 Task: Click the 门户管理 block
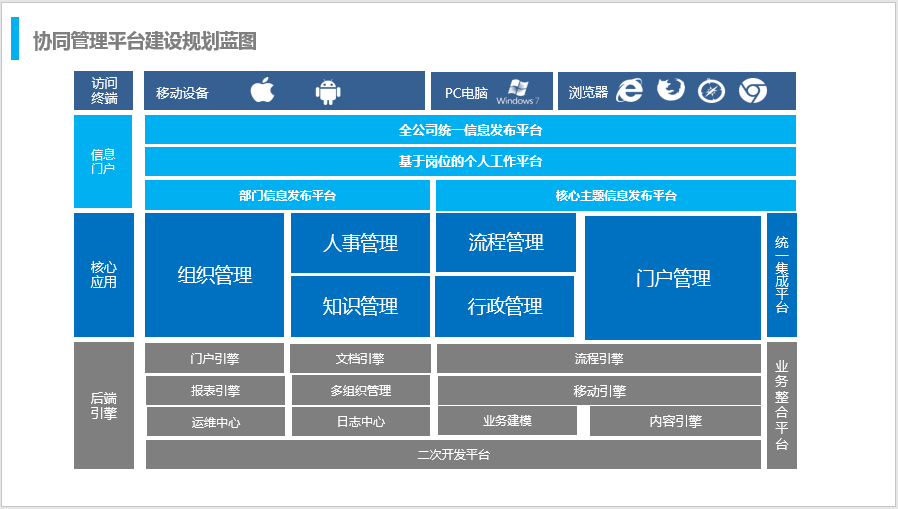tap(673, 278)
